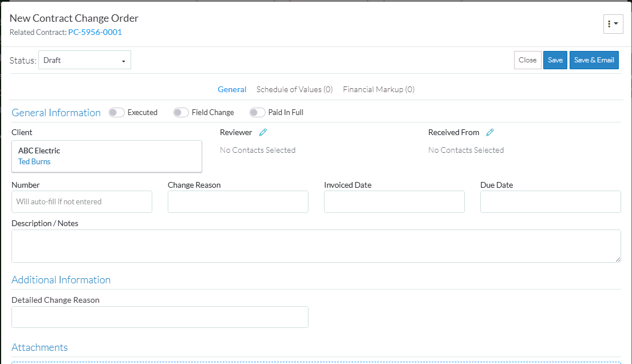Click the Received From edit pencil icon

coord(490,132)
